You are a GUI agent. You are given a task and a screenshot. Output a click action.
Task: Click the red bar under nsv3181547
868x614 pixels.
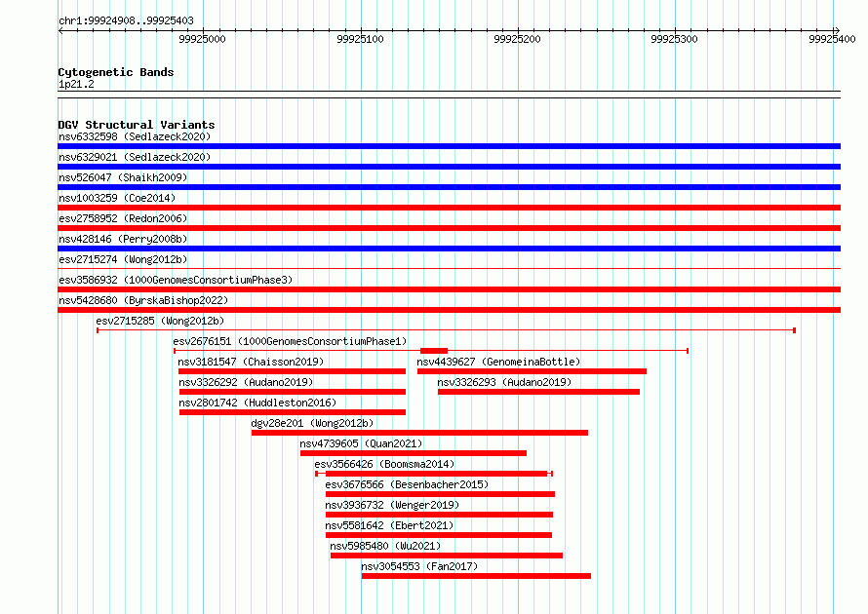pyautogui.click(x=293, y=371)
